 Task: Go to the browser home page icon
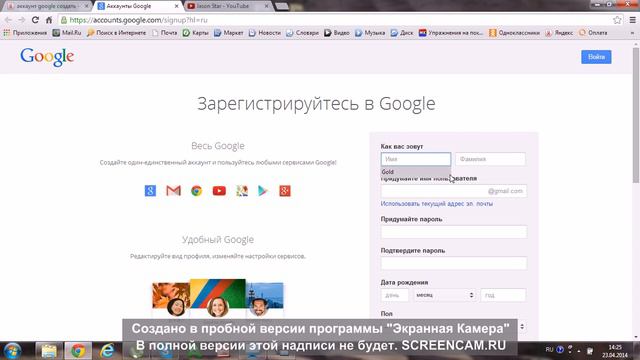tap(49, 20)
